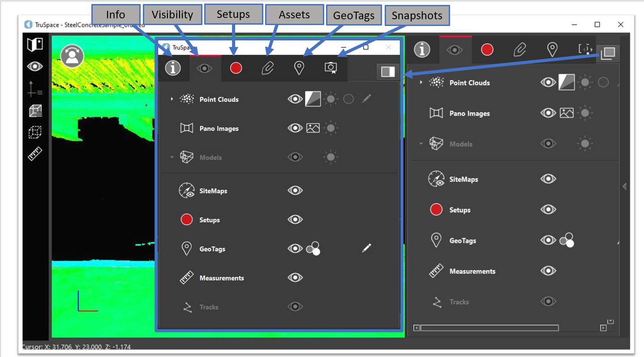Click the dock panel button in floating window
644x357 pixels.
[387, 72]
